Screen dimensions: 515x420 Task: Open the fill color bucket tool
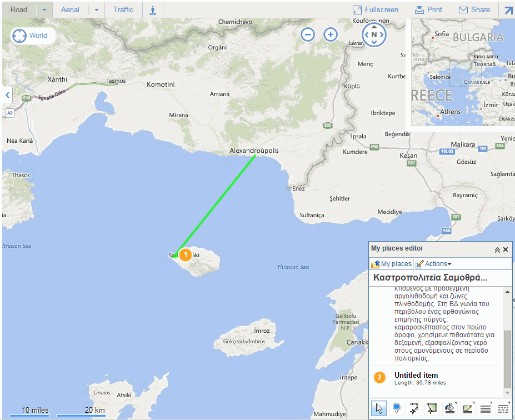(449, 408)
